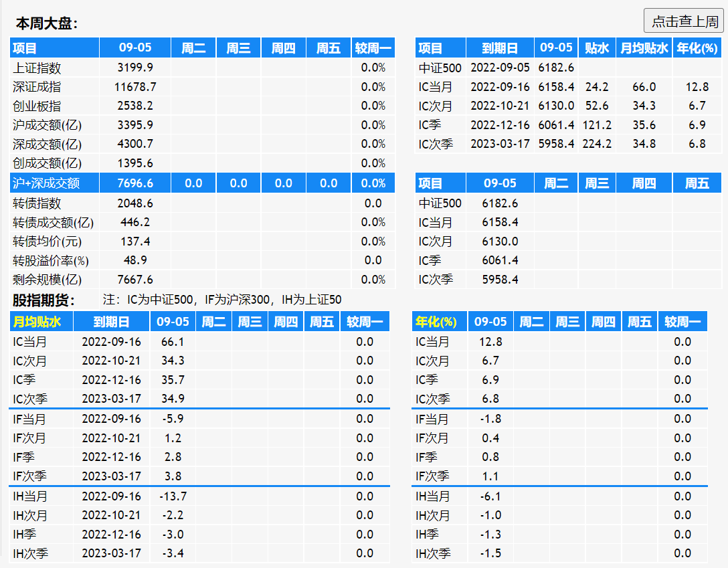Viewport: 728px width, 568px height.
Task: Click the value -2.2 for IH次月
Action: coord(173,515)
